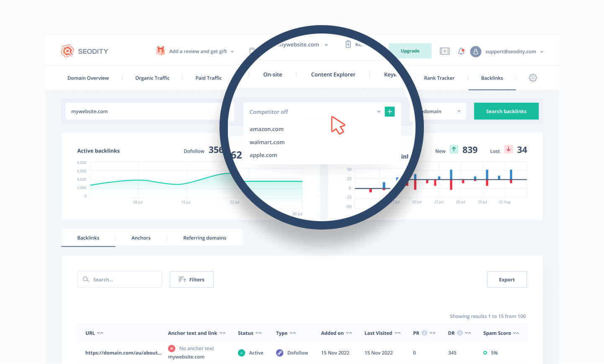Click mywebsite.com anchor link in table
604x364 pixels.
pos(186,357)
